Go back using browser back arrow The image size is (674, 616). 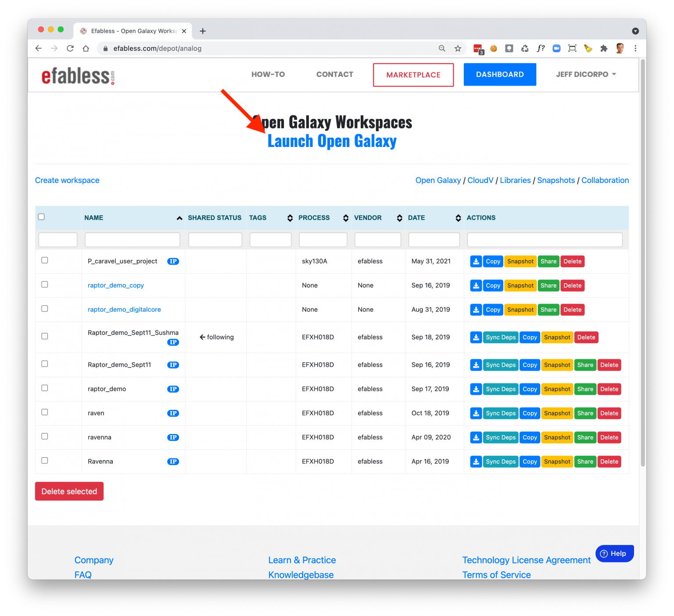39,48
